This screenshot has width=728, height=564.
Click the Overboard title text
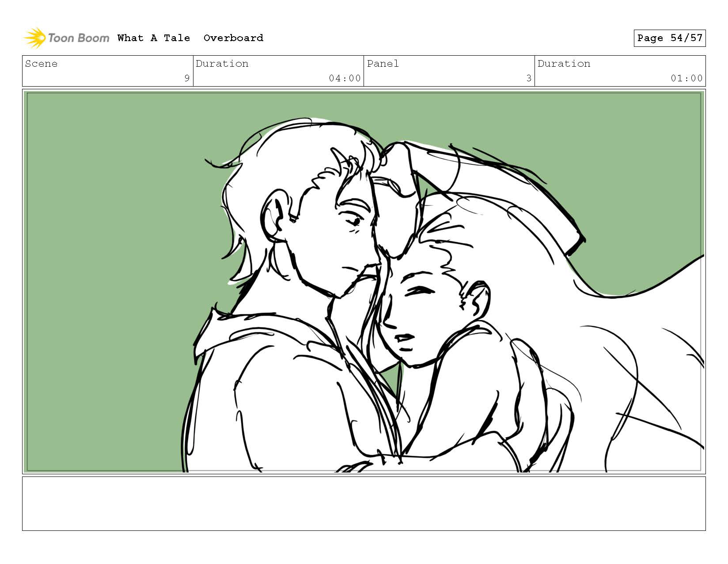coord(233,38)
